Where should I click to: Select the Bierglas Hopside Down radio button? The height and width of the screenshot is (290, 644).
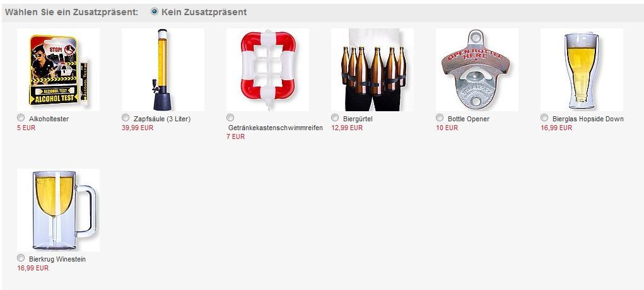click(x=544, y=118)
